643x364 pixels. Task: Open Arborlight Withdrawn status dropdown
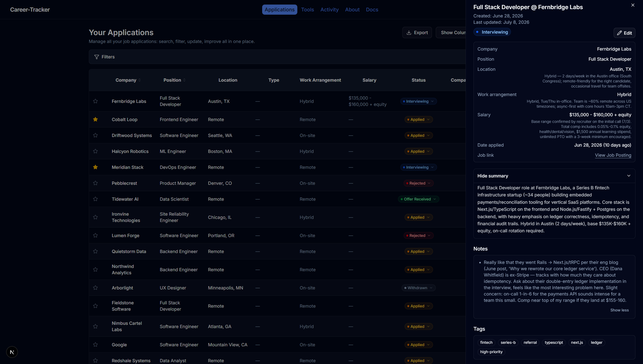(x=418, y=288)
